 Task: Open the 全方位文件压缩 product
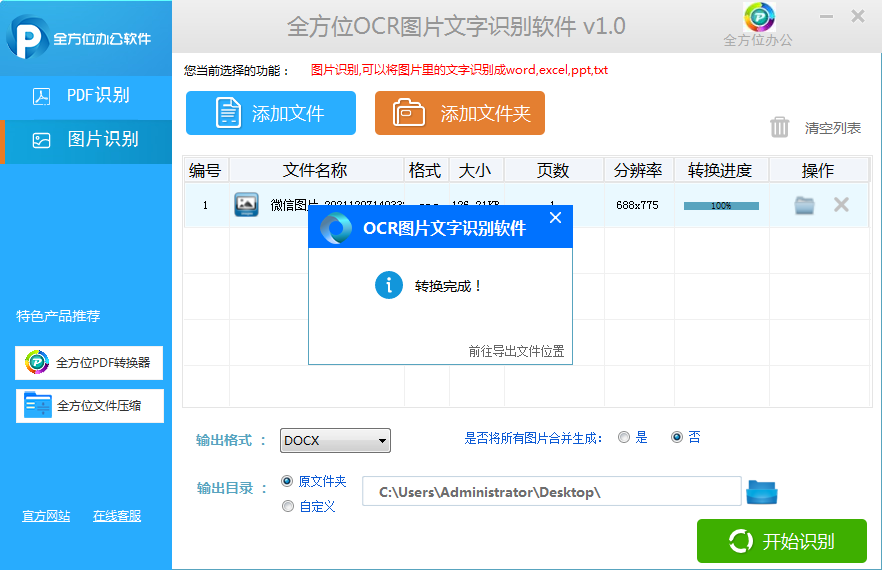point(89,405)
